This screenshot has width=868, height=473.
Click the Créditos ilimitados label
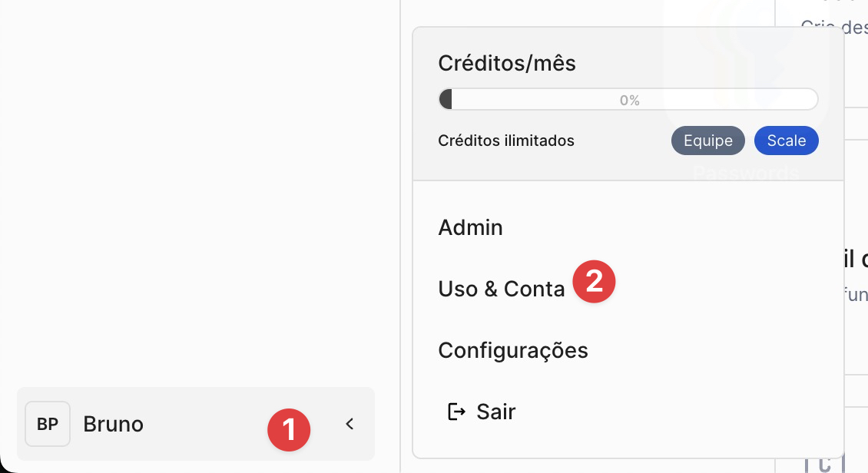coord(505,141)
